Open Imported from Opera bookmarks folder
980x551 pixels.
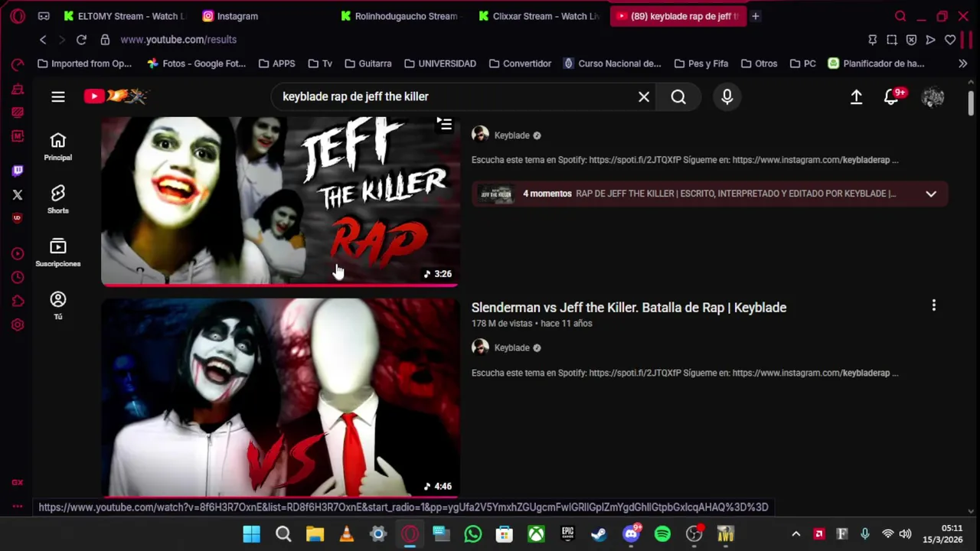(84, 64)
